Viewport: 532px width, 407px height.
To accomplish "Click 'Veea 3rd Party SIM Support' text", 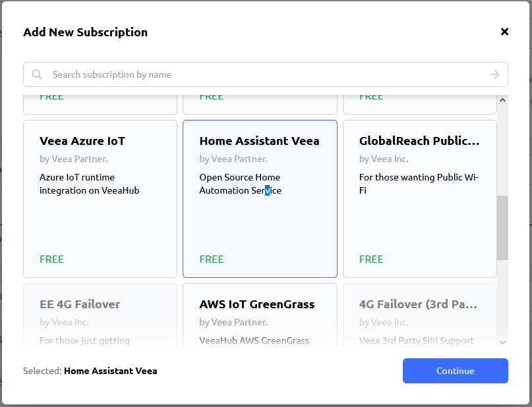I will [x=416, y=340].
